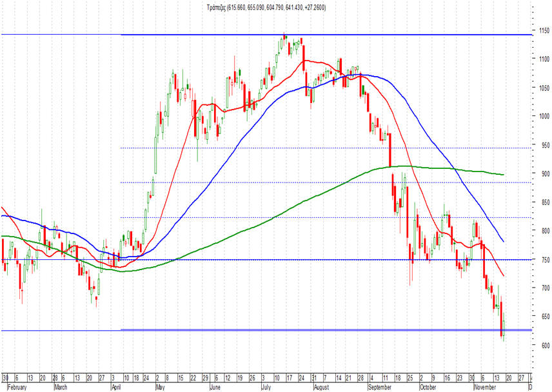Click the 1000 price axis label
Viewport: 552px width, 392px height.
544,117
